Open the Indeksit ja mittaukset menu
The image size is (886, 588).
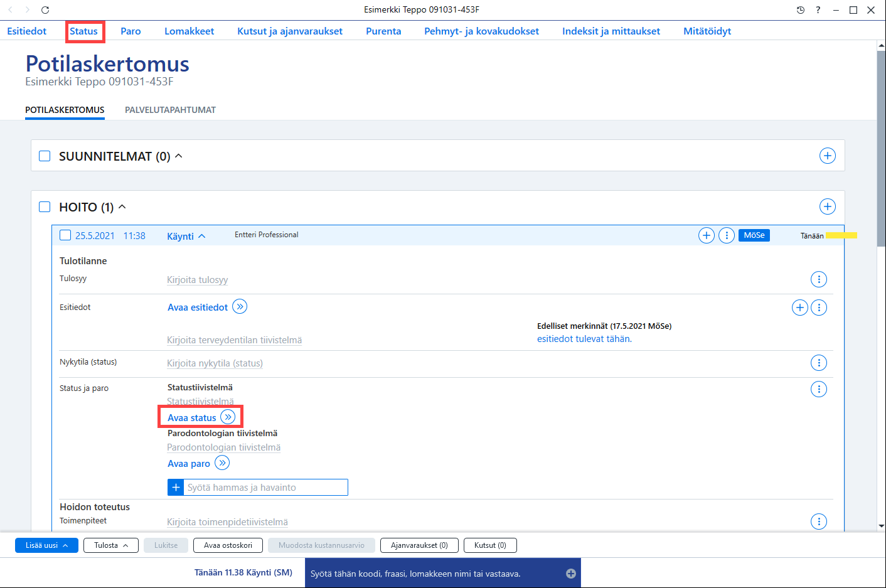[611, 31]
